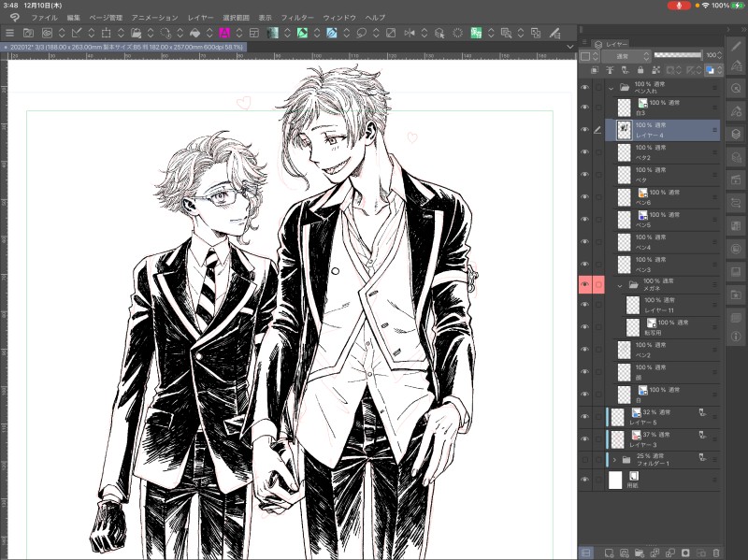
Task: Select the レイヤー palette tab
Action: tap(611, 44)
